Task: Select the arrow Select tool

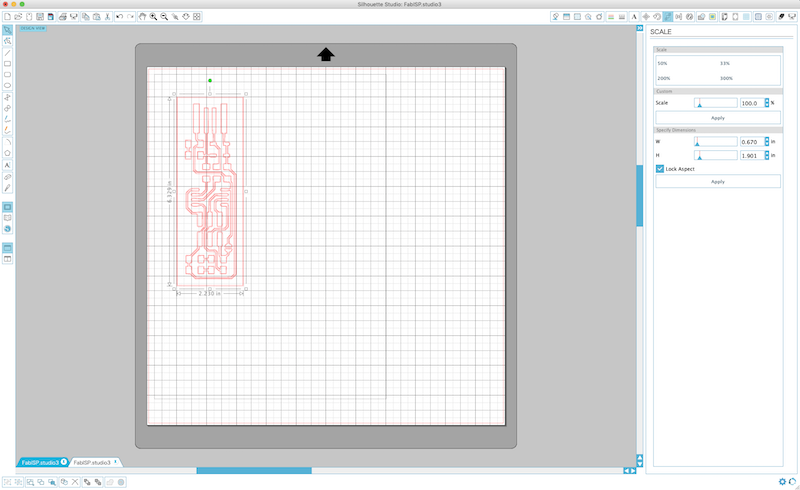Action: (x=8, y=30)
